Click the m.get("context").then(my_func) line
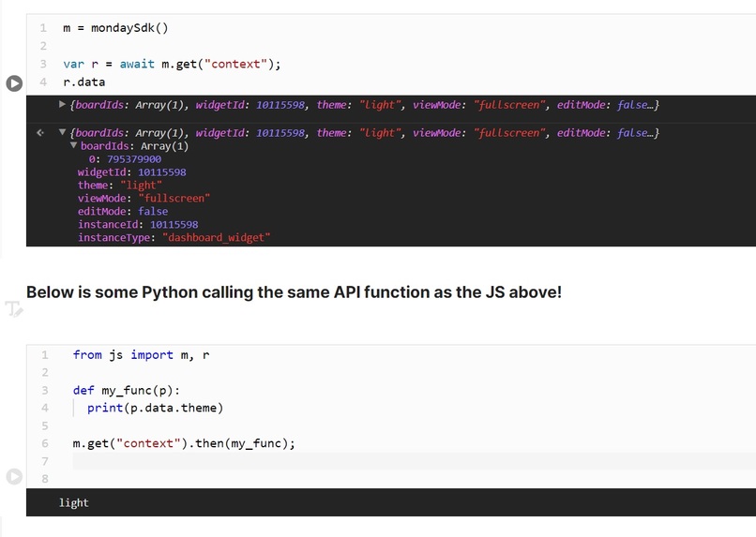The width and height of the screenshot is (756, 537). 184,443
